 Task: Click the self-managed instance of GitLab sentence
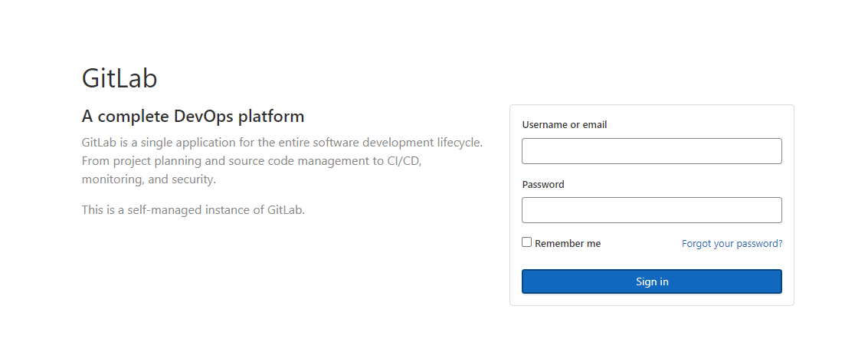coord(193,210)
